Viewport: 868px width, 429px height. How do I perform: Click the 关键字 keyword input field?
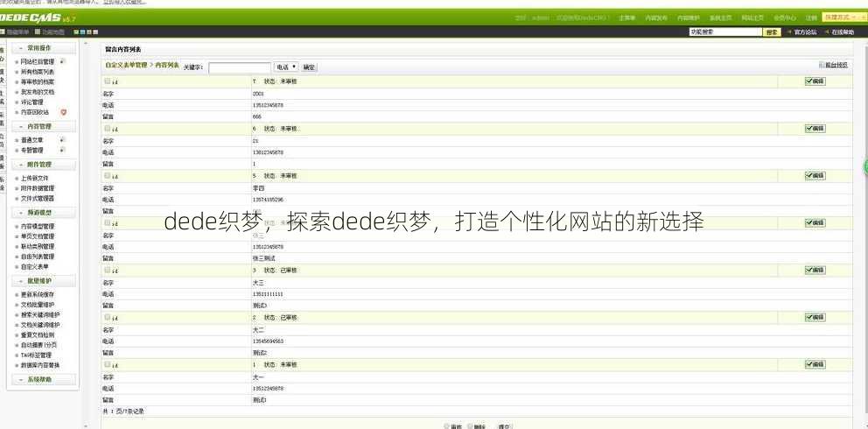click(240, 67)
